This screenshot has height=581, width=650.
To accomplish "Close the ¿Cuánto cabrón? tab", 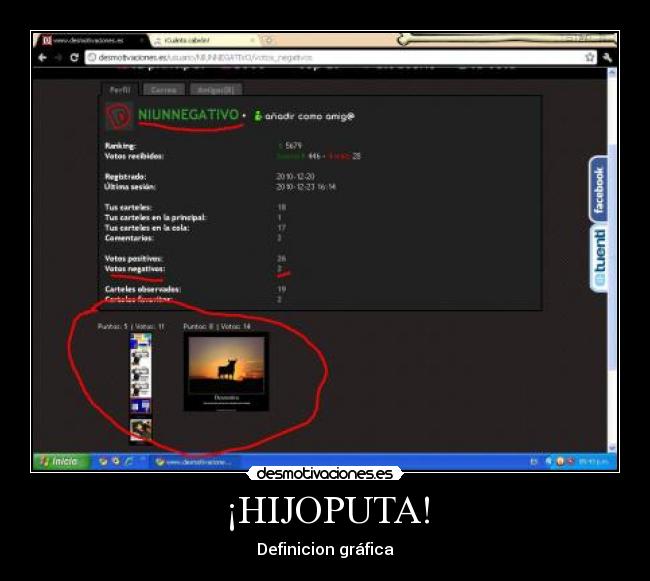I will pyautogui.click(x=252, y=40).
